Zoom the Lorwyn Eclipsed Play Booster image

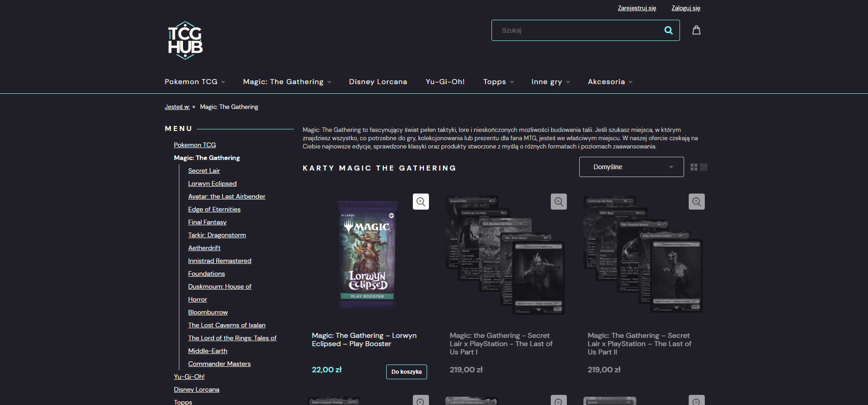(x=421, y=201)
